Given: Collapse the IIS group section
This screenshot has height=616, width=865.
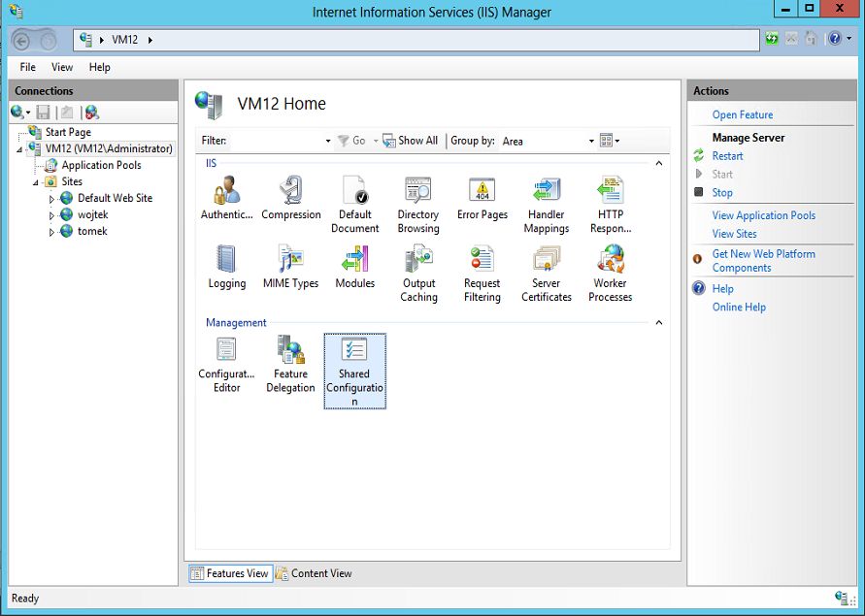Looking at the screenshot, I should (x=658, y=163).
